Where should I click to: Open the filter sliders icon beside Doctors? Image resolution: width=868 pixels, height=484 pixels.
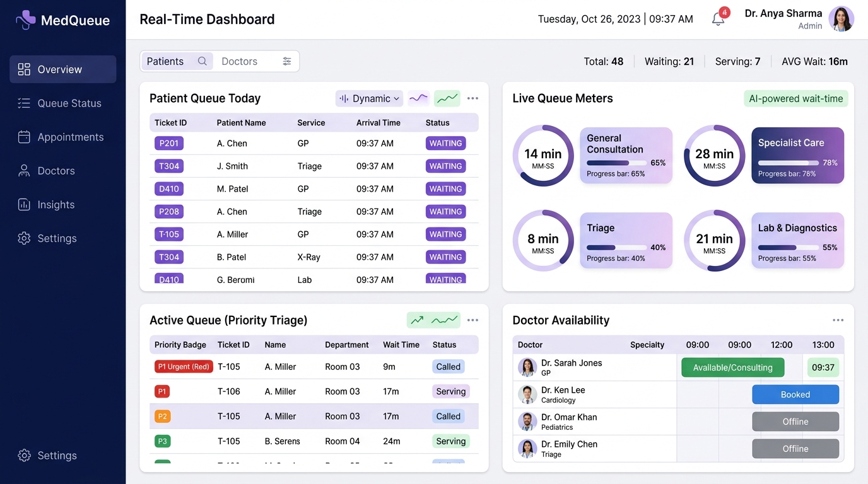(287, 61)
